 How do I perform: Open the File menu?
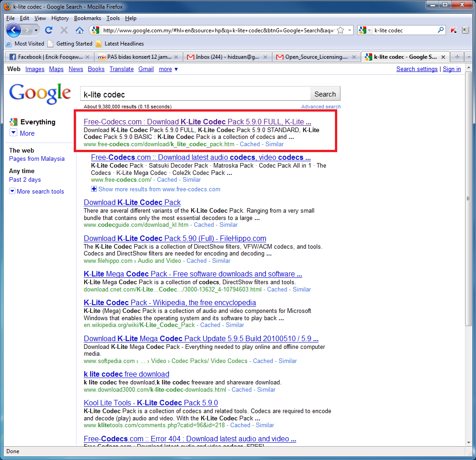click(x=10, y=18)
